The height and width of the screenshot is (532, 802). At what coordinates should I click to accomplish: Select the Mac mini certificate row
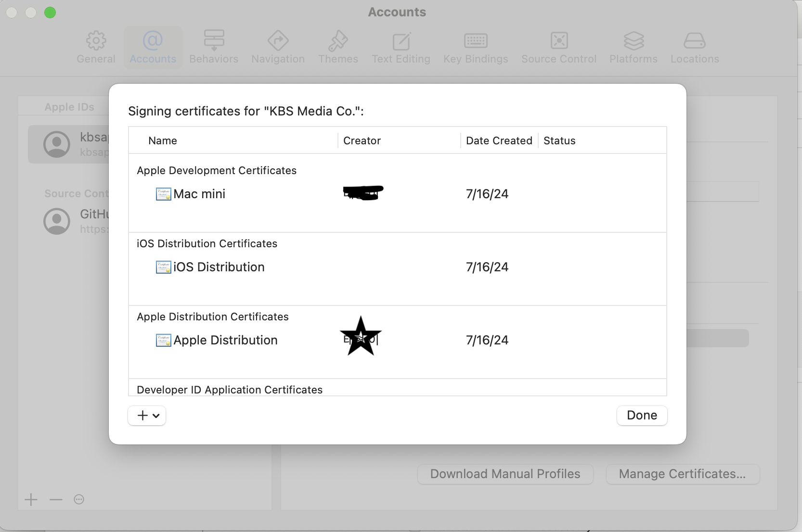pos(398,194)
